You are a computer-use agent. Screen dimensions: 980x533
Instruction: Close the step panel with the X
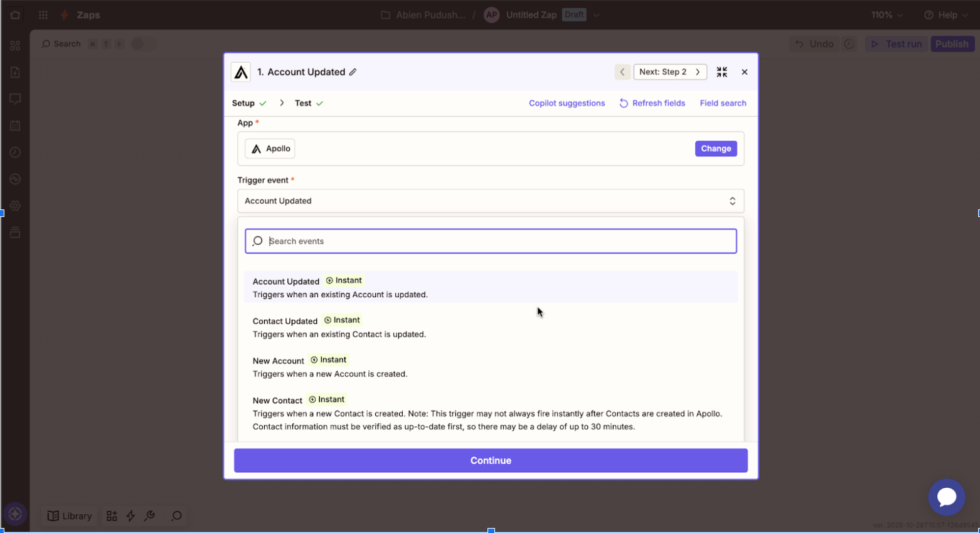745,72
